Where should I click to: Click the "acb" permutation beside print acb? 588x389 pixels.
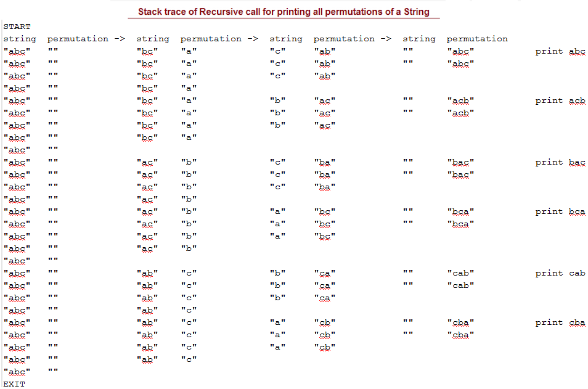tap(460, 101)
